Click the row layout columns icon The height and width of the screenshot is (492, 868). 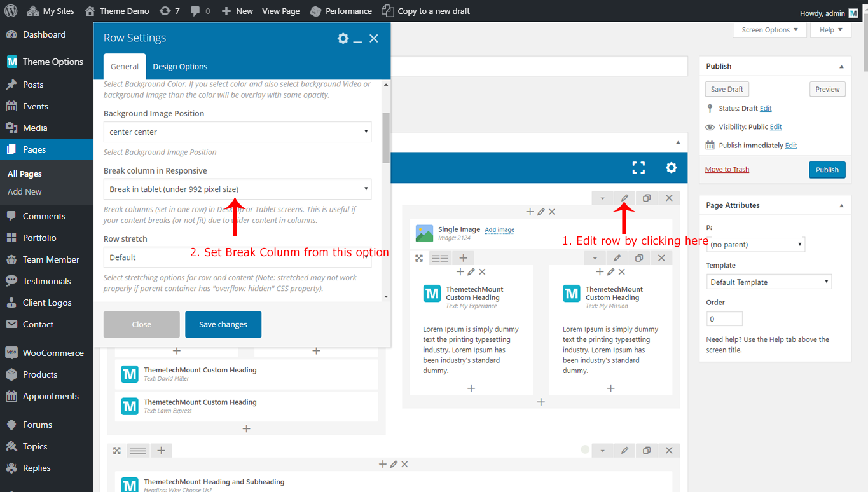tap(440, 258)
